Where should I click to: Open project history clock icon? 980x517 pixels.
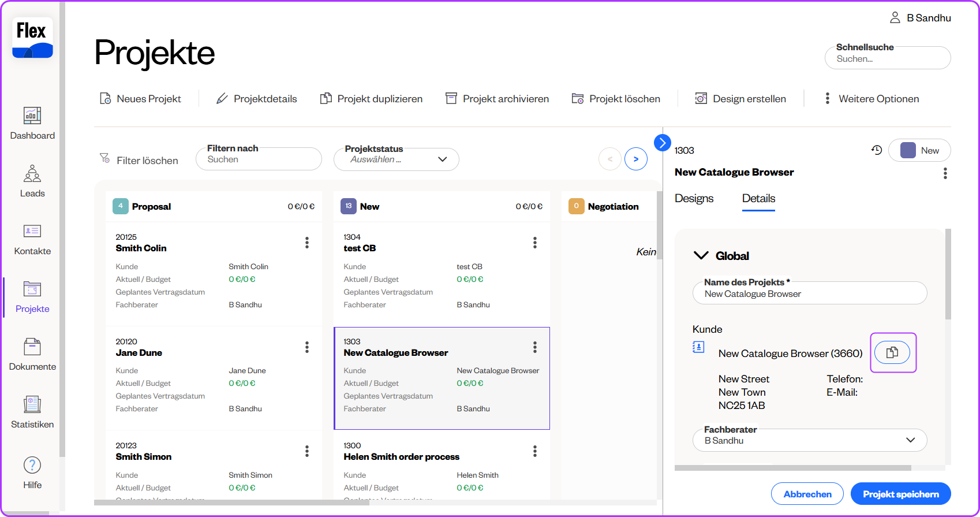[877, 150]
